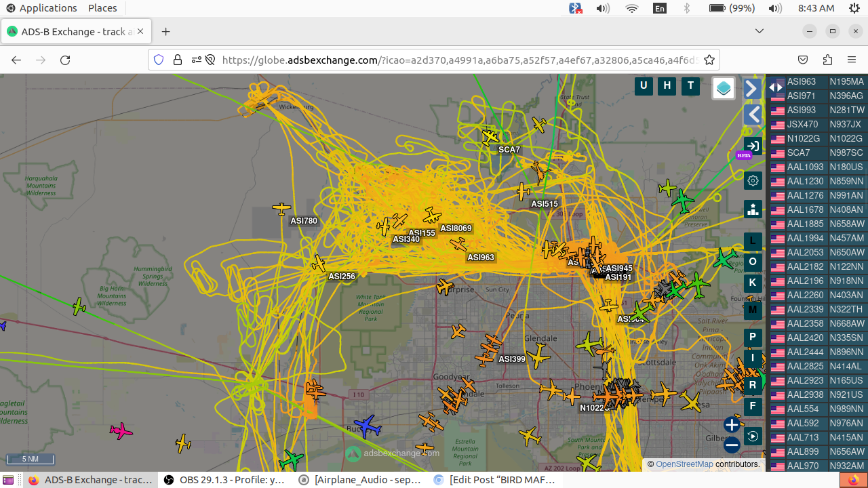The width and height of the screenshot is (868, 488).
Task: Click the ASI515 map label
Action: click(x=545, y=204)
